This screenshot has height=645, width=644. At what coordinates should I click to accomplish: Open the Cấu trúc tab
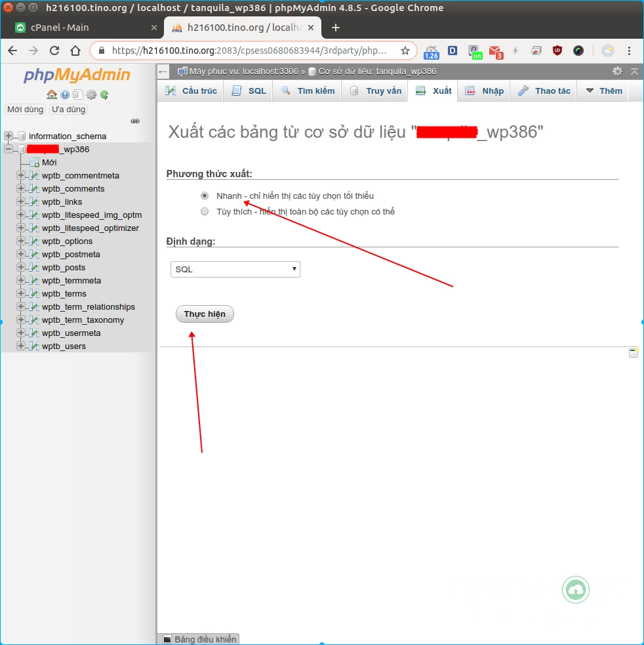pyautogui.click(x=191, y=91)
